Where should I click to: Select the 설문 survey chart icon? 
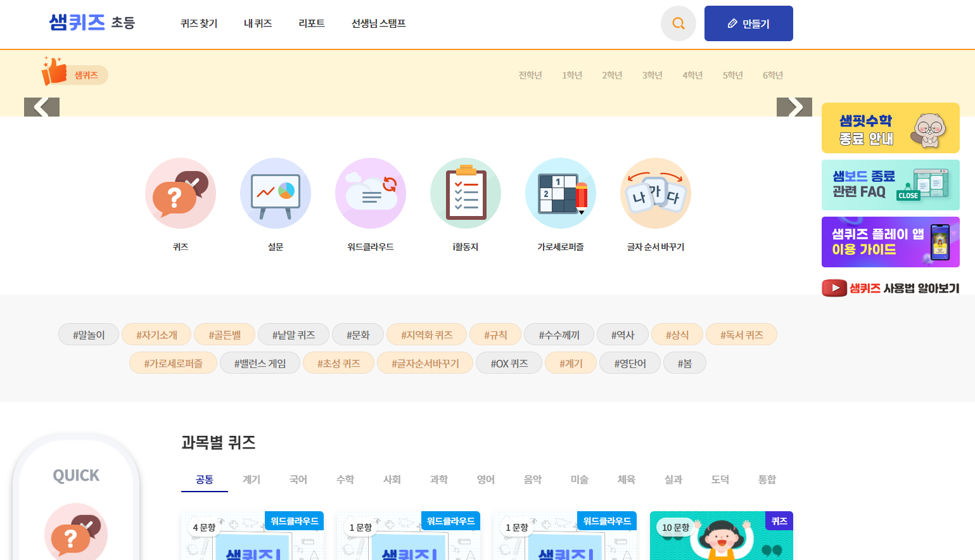point(276,193)
